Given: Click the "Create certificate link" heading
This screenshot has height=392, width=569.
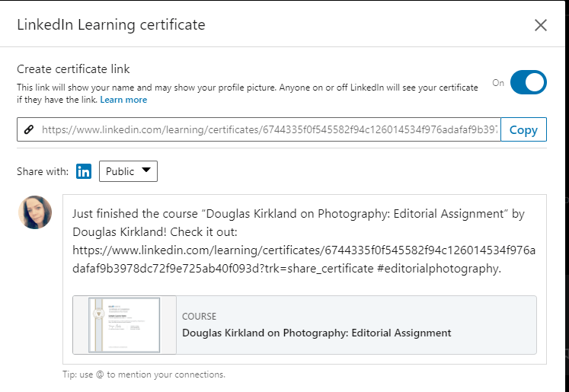Looking at the screenshot, I should pyautogui.click(x=75, y=69).
